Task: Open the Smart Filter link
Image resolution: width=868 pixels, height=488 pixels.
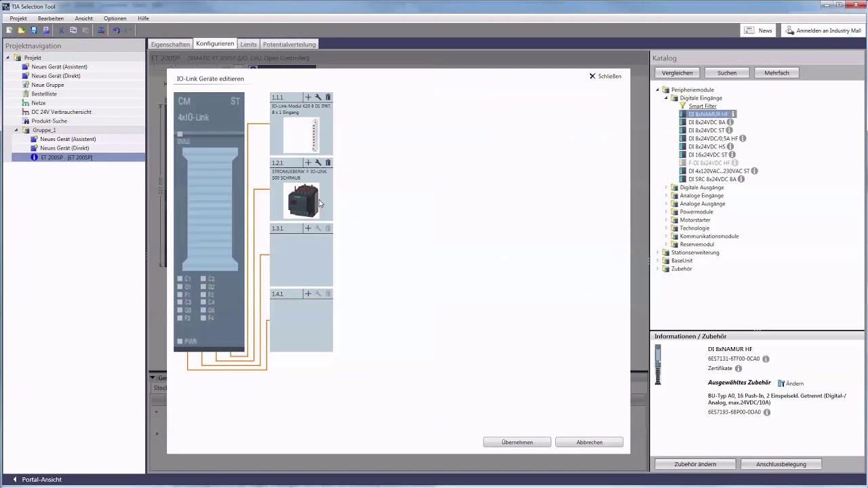Action: pyautogui.click(x=703, y=106)
